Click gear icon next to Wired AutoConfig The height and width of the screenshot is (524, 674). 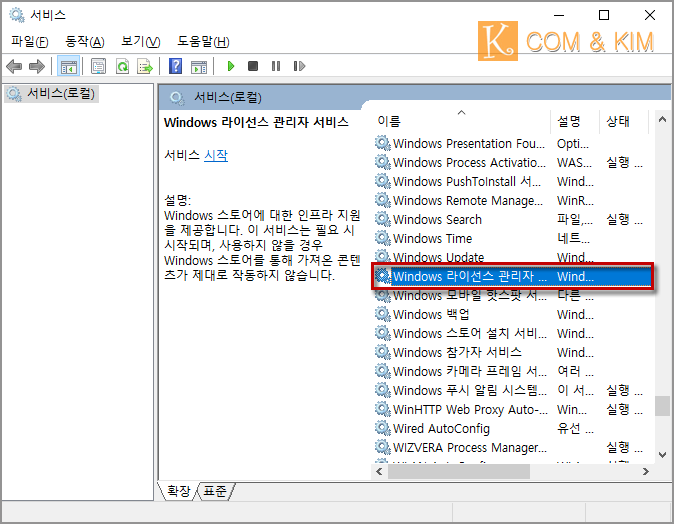(x=382, y=428)
